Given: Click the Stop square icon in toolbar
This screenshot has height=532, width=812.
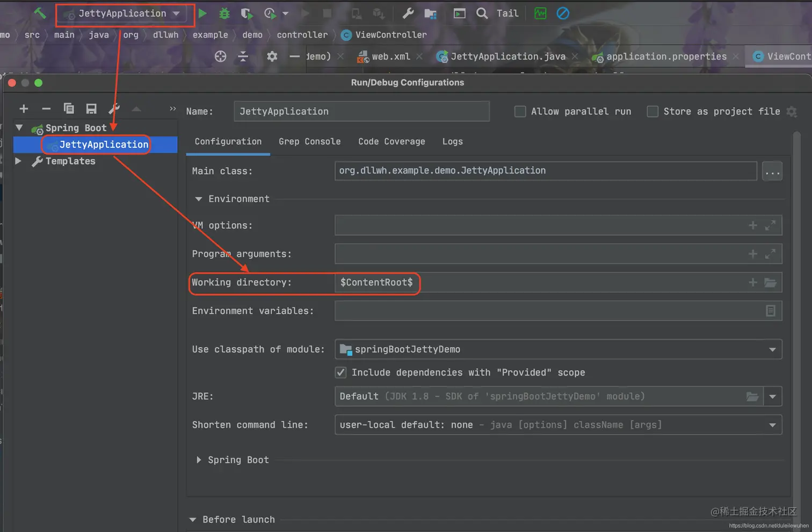Looking at the screenshot, I should tap(327, 13).
